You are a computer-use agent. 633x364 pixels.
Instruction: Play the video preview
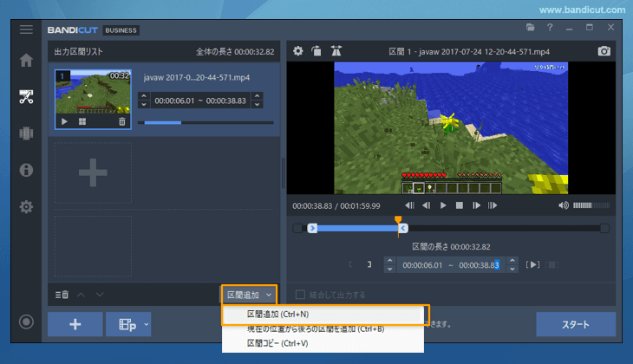[443, 205]
